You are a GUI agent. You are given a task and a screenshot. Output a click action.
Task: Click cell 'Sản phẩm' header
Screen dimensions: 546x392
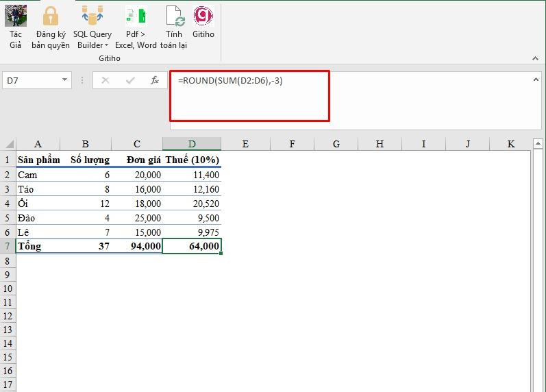(38, 160)
